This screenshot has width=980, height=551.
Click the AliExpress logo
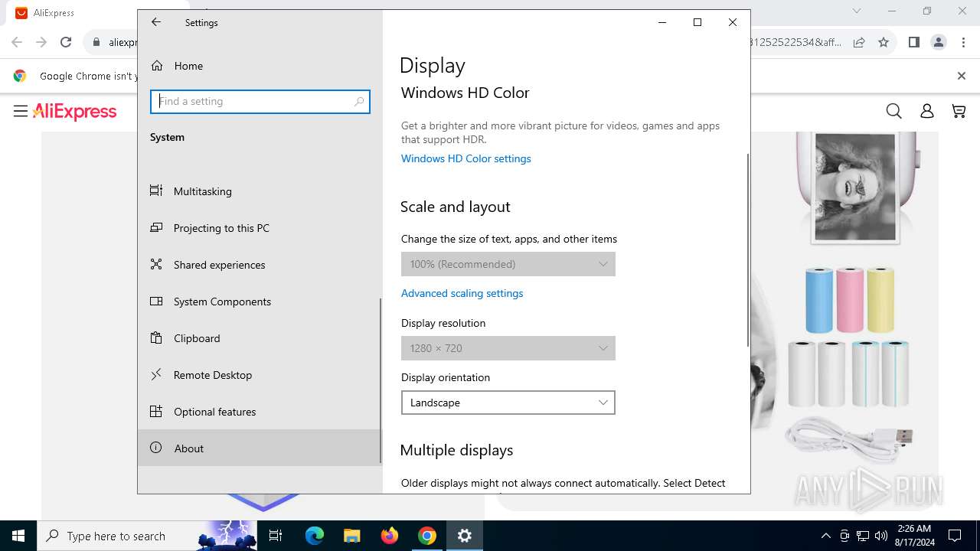point(75,112)
